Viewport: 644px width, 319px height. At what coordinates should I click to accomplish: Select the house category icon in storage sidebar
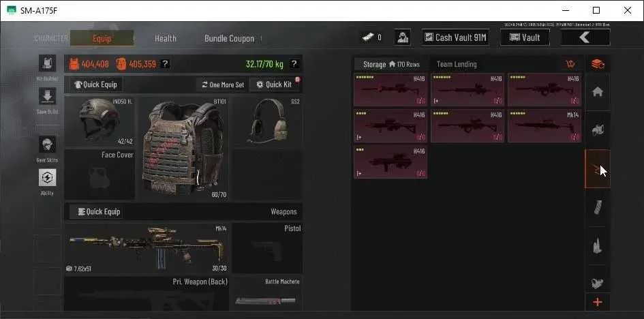tap(598, 92)
